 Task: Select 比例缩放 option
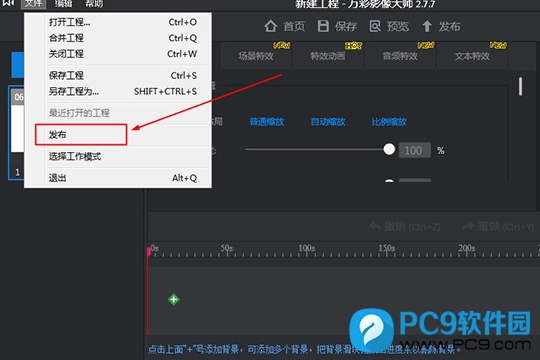click(x=389, y=122)
